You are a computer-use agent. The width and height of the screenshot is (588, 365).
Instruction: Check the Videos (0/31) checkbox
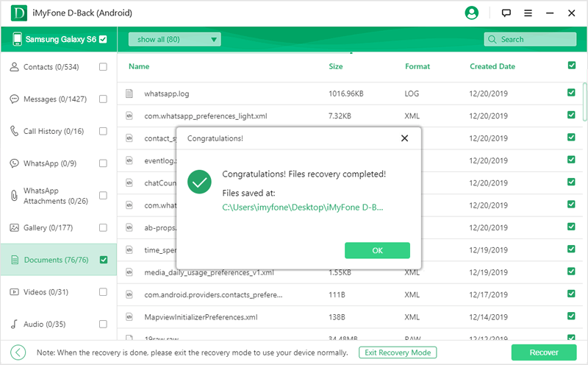tap(103, 291)
